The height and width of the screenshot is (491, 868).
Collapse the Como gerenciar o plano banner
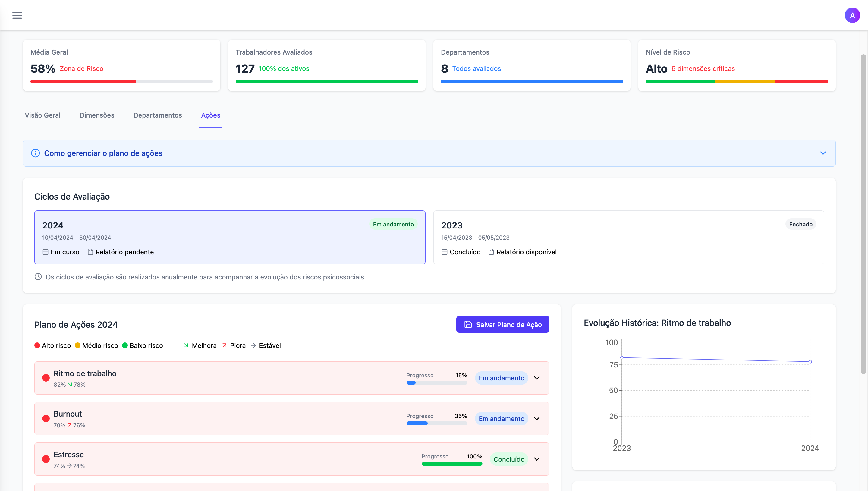click(823, 153)
